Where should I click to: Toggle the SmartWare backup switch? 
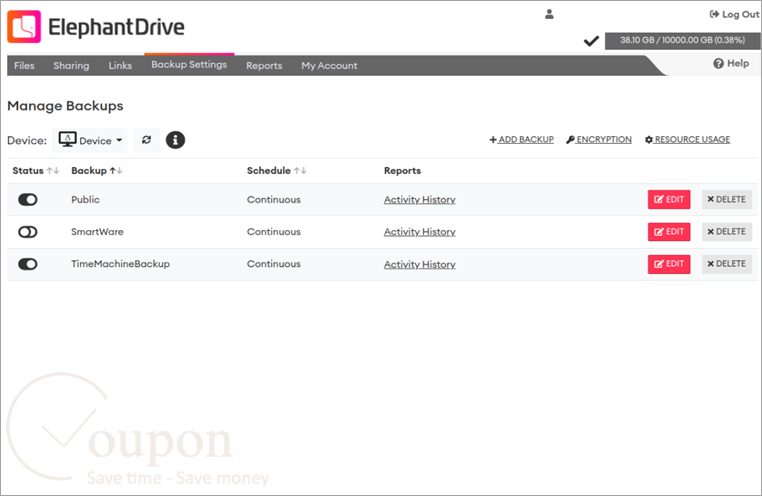pyautogui.click(x=28, y=232)
